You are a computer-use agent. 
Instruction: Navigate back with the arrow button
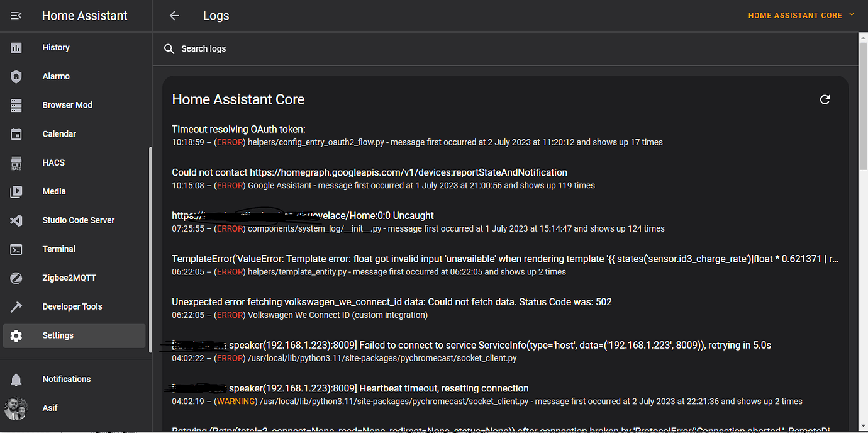point(174,15)
